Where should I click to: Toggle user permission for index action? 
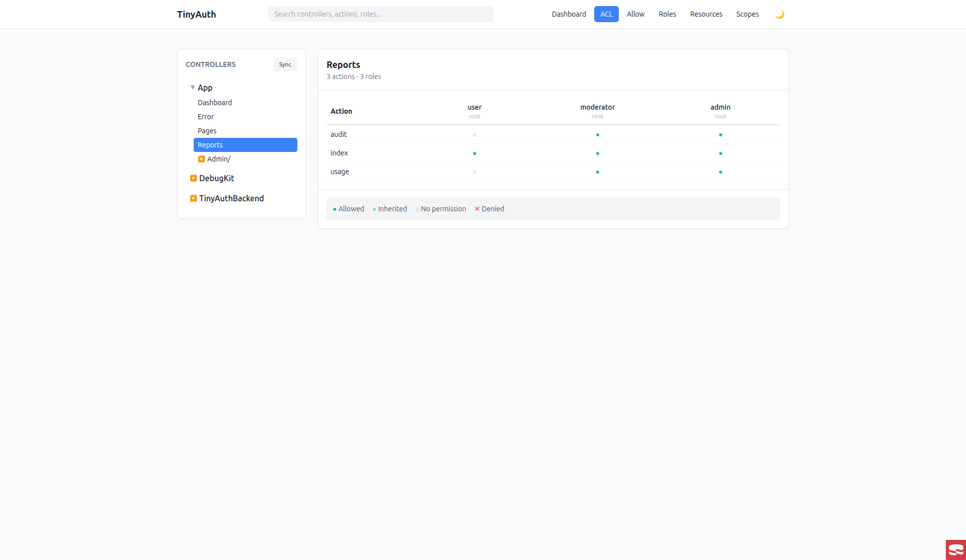coord(474,153)
